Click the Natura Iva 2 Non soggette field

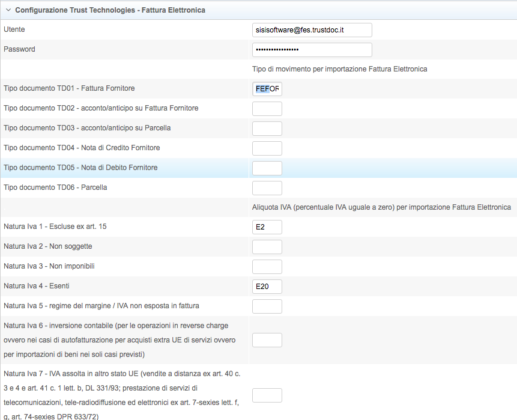(267, 247)
